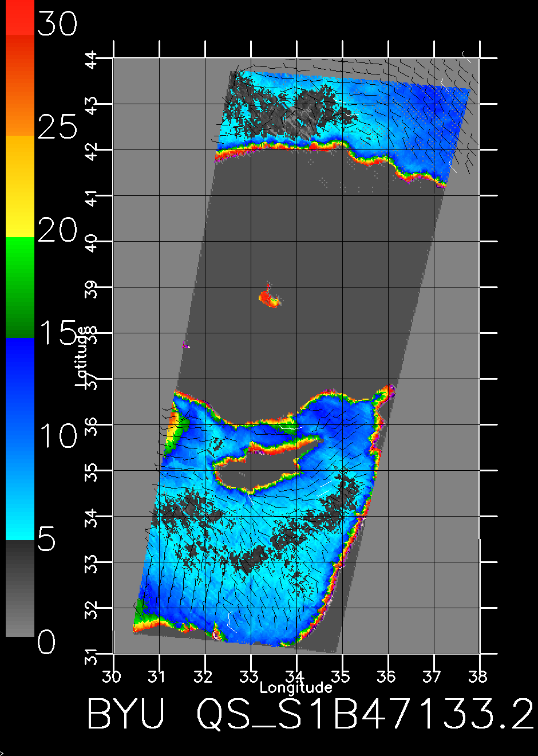Click longitude tick label 37
538x756 pixels.
[433, 676]
